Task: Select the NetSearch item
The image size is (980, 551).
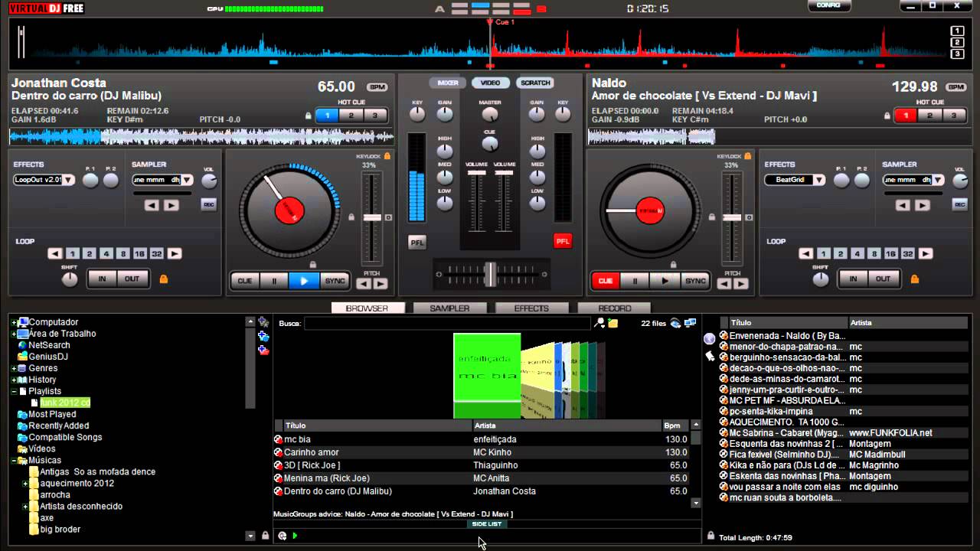Action: [49, 345]
